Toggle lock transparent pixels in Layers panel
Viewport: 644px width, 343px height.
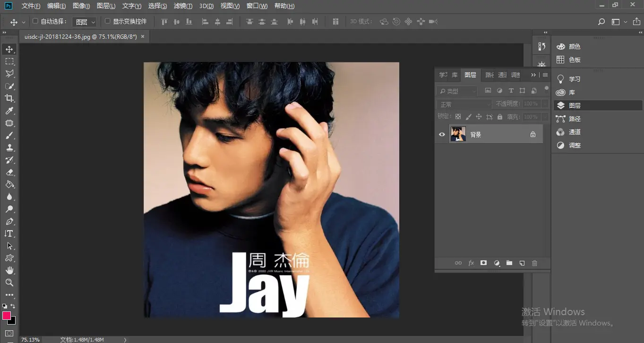click(x=458, y=117)
